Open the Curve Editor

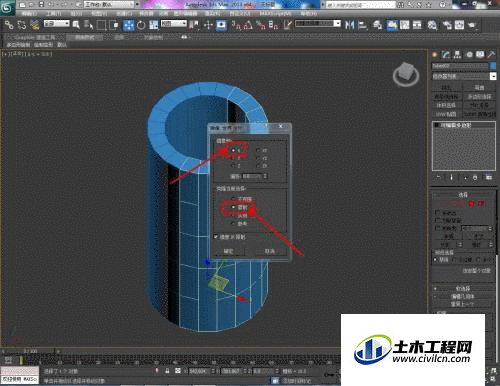(405, 25)
